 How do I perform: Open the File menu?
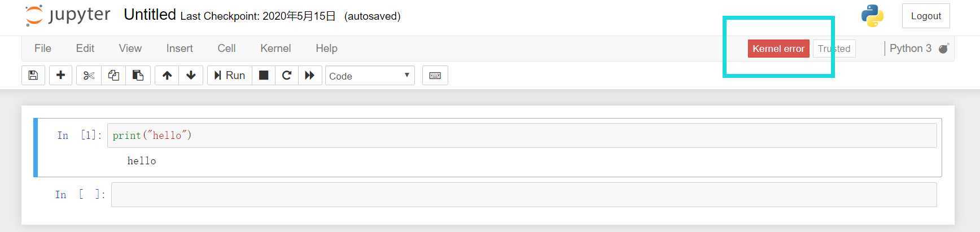point(43,49)
